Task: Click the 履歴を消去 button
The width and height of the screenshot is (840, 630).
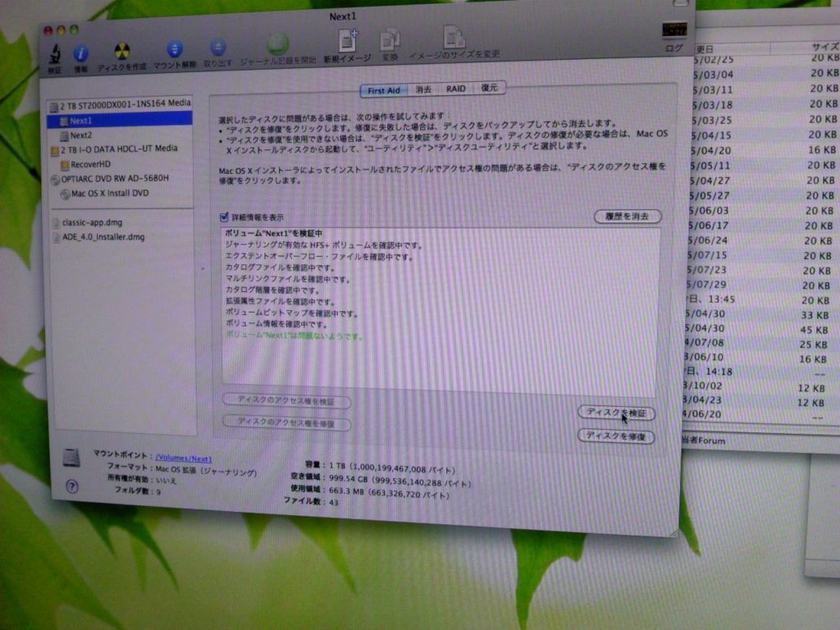Action: [x=627, y=217]
